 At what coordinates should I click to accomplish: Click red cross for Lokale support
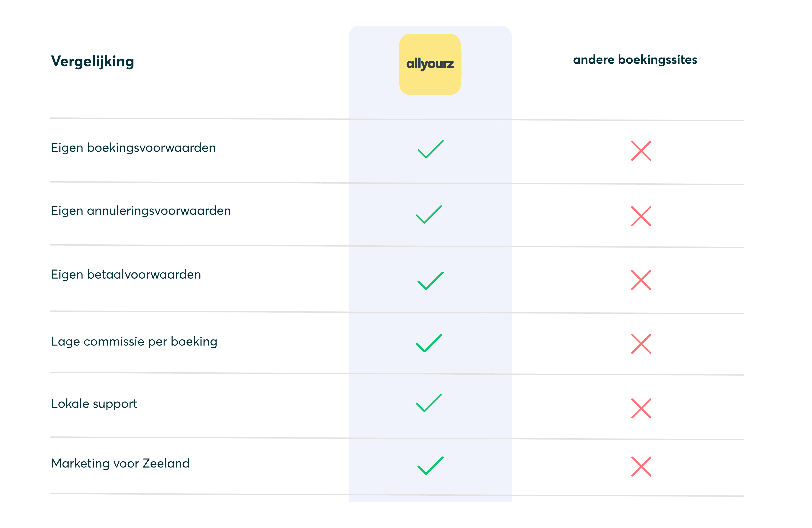click(x=641, y=408)
